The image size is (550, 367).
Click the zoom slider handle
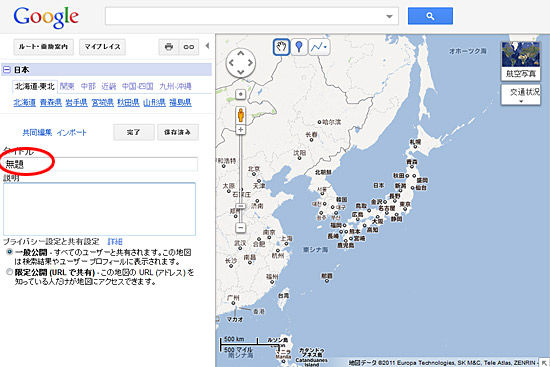241,206
